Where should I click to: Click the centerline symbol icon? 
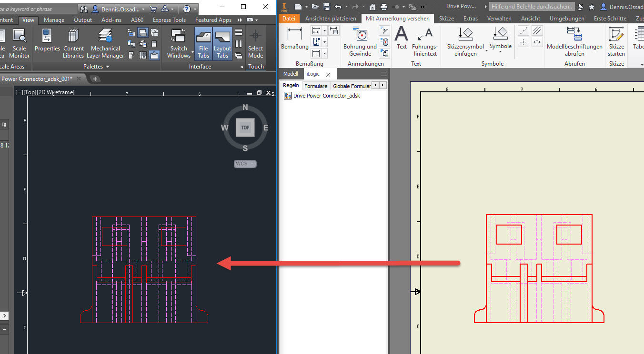[523, 30]
